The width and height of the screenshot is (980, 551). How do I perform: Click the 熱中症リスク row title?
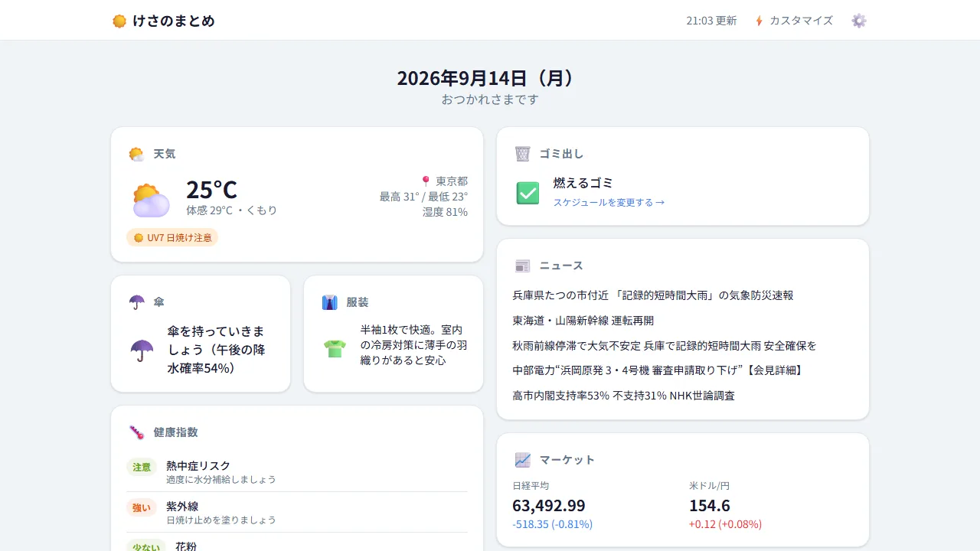tap(198, 465)
